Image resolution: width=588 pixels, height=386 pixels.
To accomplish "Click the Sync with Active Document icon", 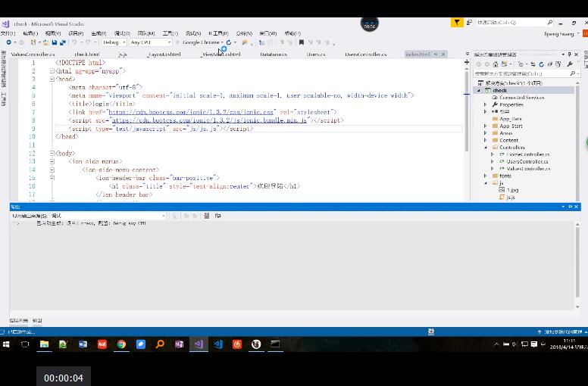I will (533, 64).
